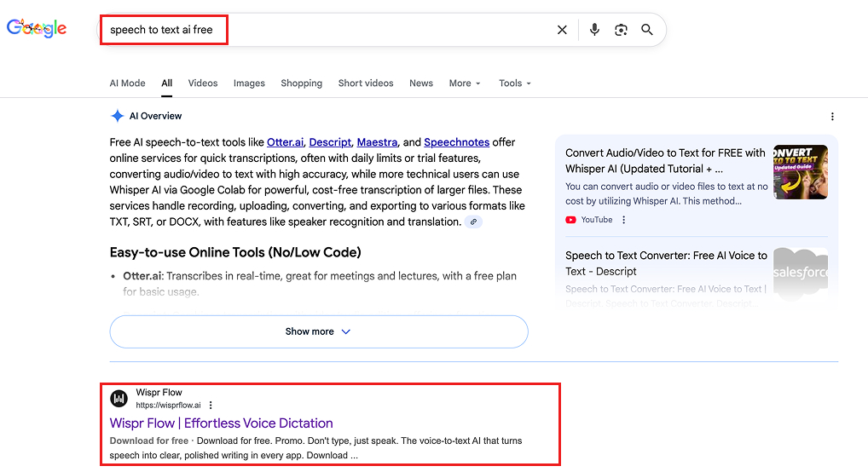Screen dimensions: 868x472
Task: Select the All results tab
Action: click(166, 83)
